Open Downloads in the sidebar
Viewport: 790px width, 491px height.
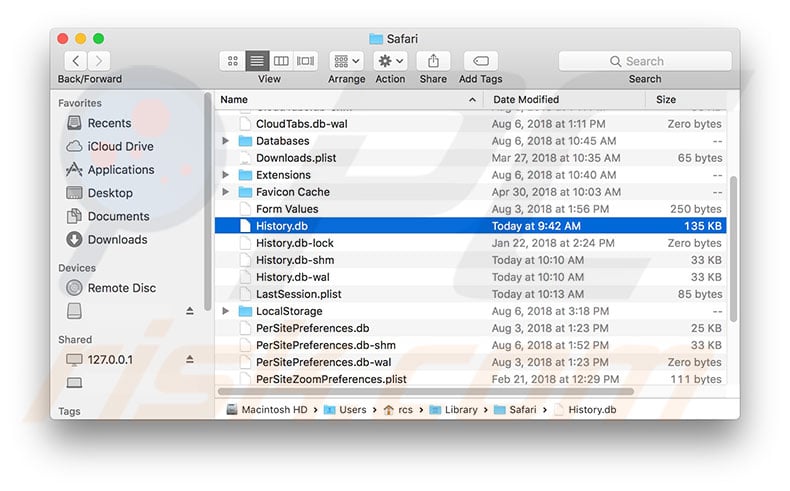click(x=107, y=239)
